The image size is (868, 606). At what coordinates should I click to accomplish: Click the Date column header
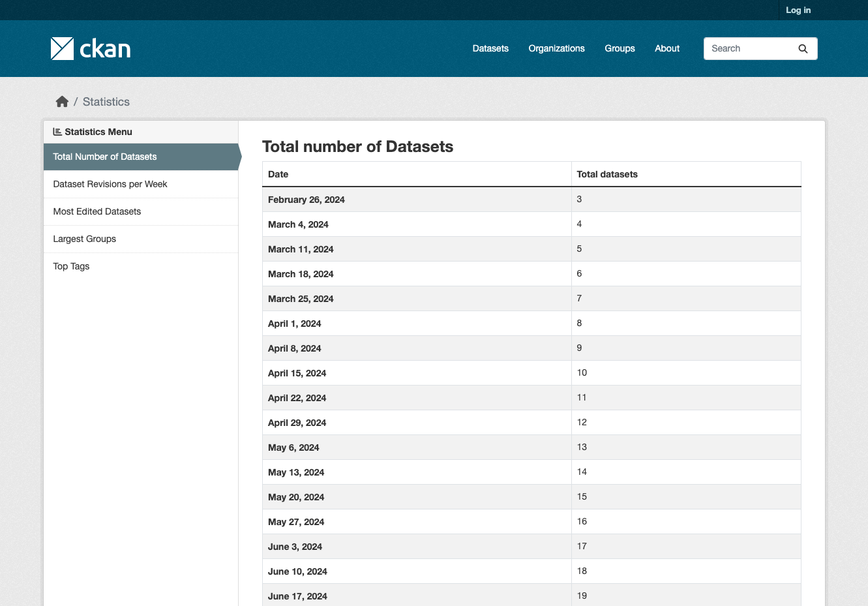(417, 174)
